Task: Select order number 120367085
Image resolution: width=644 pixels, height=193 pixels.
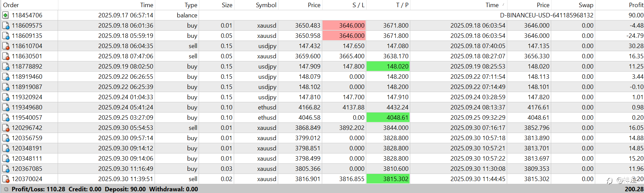Action: [x=27, y=169]
